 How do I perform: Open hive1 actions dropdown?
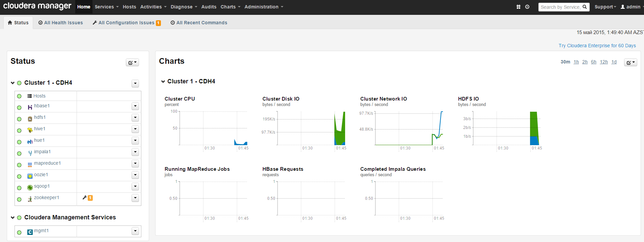[x=135, y=129]
